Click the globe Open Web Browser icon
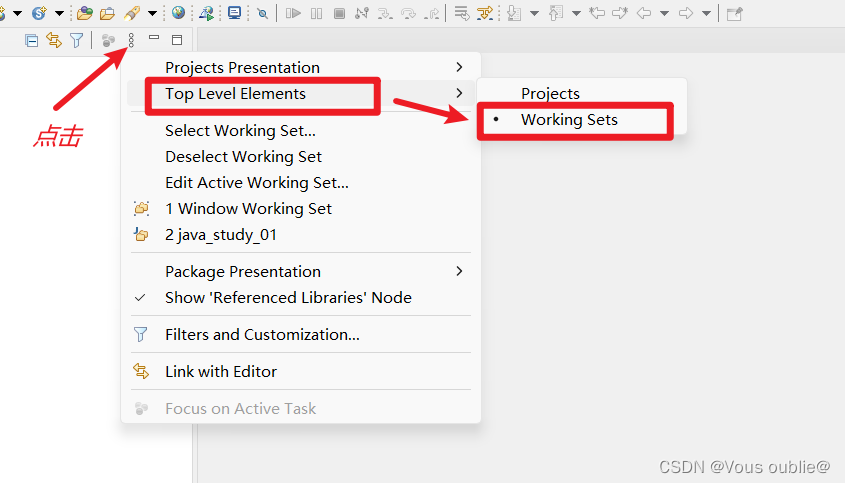Image resolution: width=845 pixels, height=483 pixels. pyautogui.click(x=178, y=13)
